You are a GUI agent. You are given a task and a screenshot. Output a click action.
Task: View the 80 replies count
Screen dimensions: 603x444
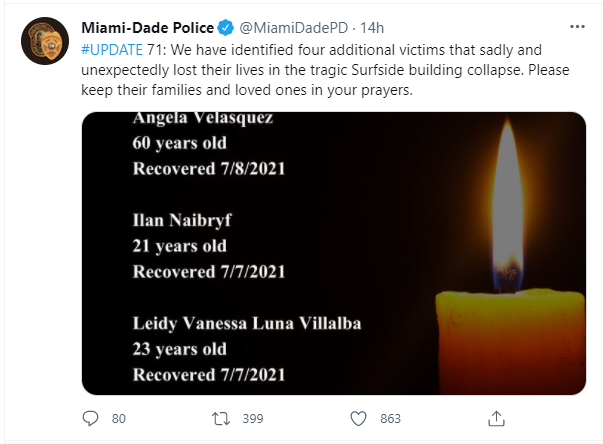tap(118, 418)
